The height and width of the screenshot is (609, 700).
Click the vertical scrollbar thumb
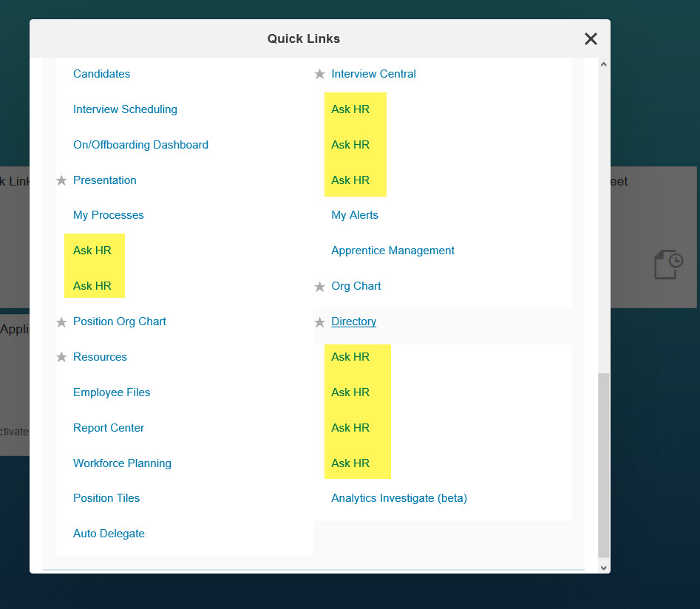tap(604, 466)
